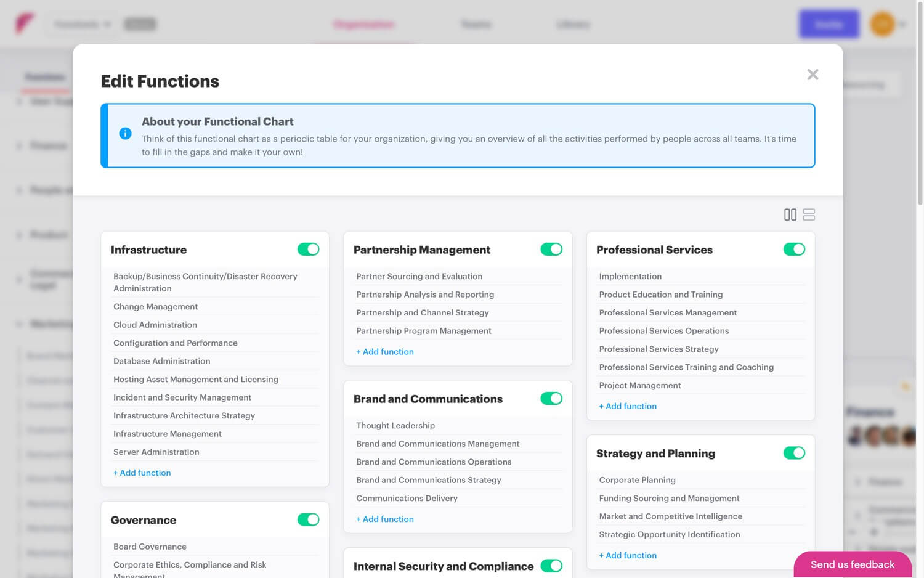Open the Library tab
The image size is (924, 578).
tap(573, 24)
